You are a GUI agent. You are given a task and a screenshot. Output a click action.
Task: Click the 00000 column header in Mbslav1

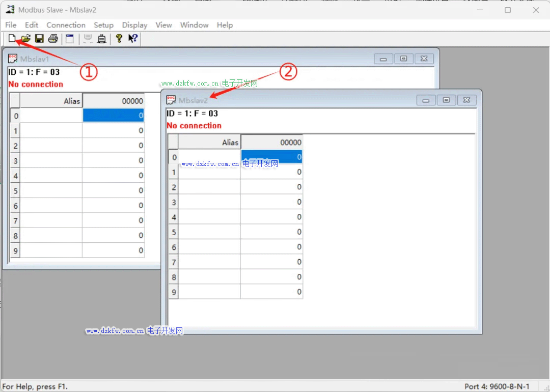pos(113,101)
